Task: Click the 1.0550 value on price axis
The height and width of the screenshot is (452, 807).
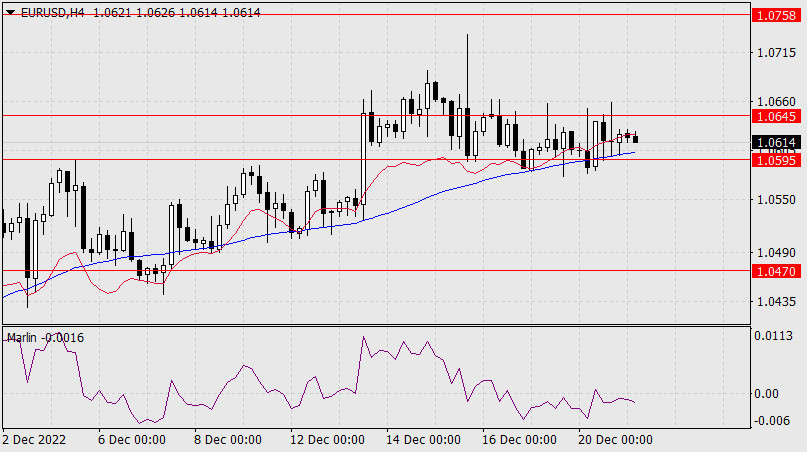Action: 777,201
